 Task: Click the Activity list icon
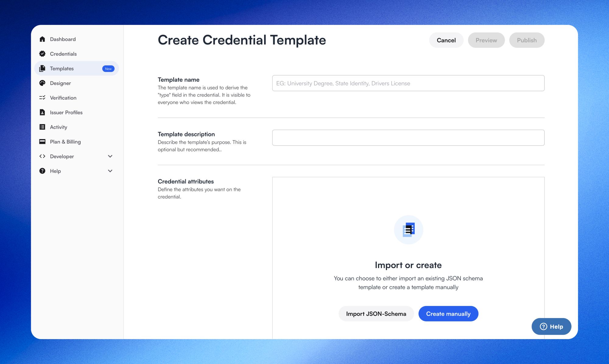42,127
